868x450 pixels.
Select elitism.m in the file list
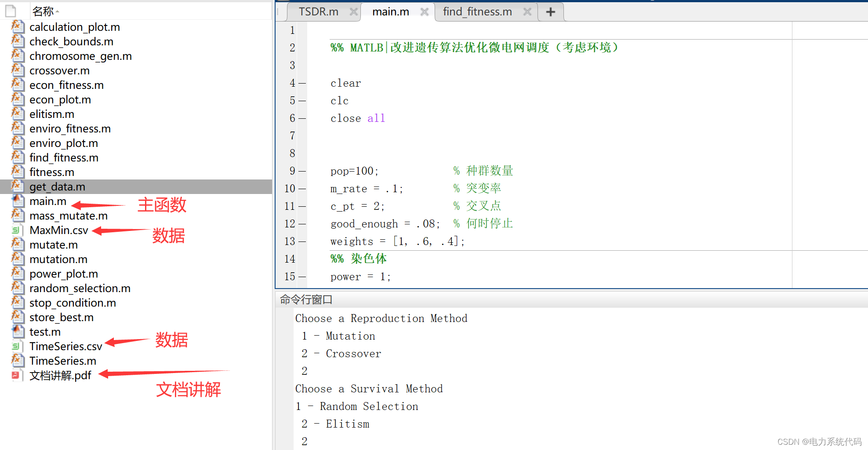point(52,114)
